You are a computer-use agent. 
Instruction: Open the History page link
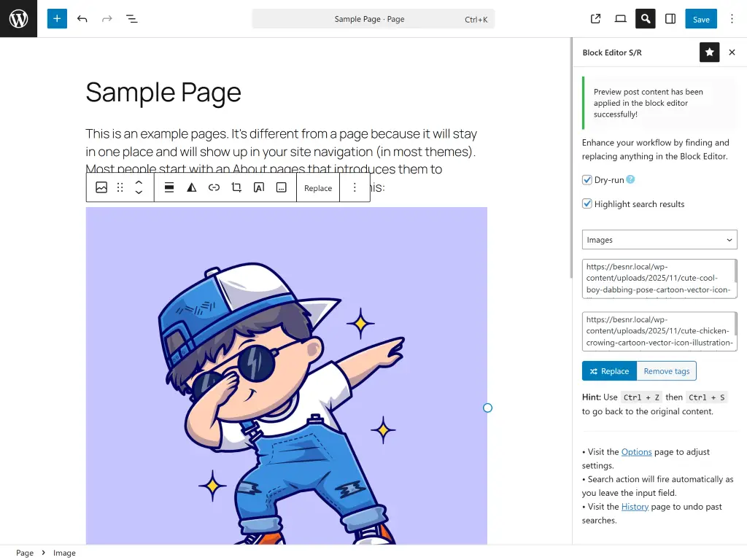[x=635, y=506]
